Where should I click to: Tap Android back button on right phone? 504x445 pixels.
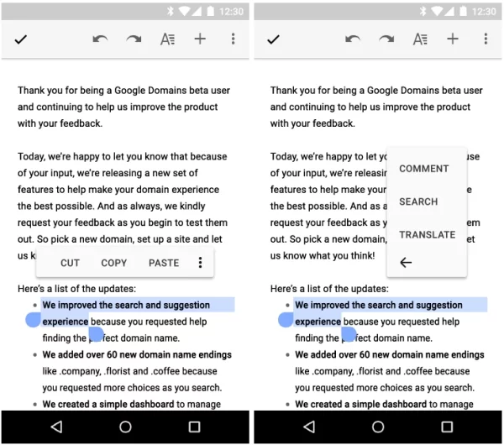pos(309,427)
